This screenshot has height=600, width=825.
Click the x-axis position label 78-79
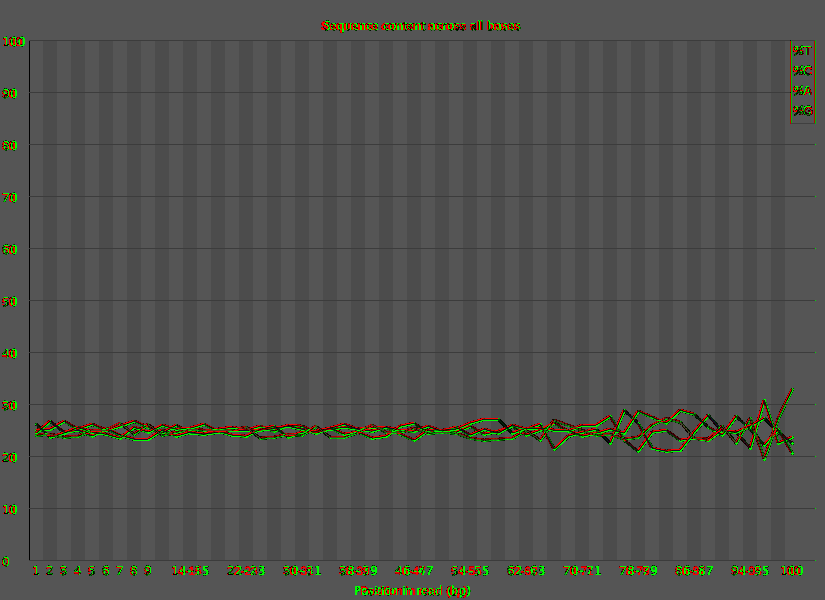tap(638, 571)
